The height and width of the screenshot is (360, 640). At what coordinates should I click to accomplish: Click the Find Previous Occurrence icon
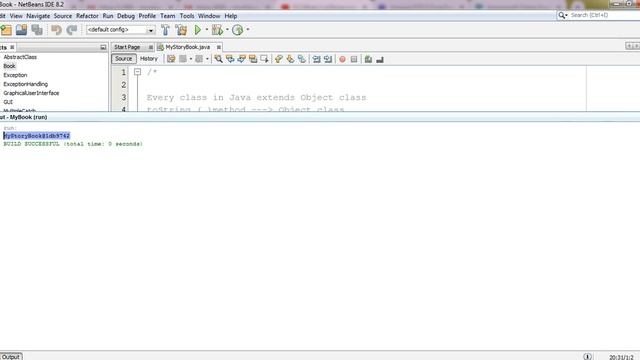tap(230, 59)
